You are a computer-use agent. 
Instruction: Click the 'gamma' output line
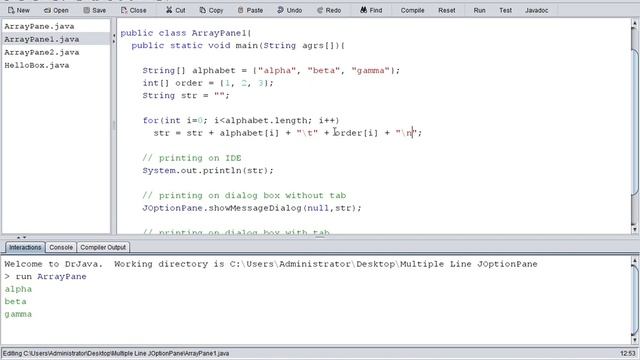pyautogui.click(x=18, y=314)
